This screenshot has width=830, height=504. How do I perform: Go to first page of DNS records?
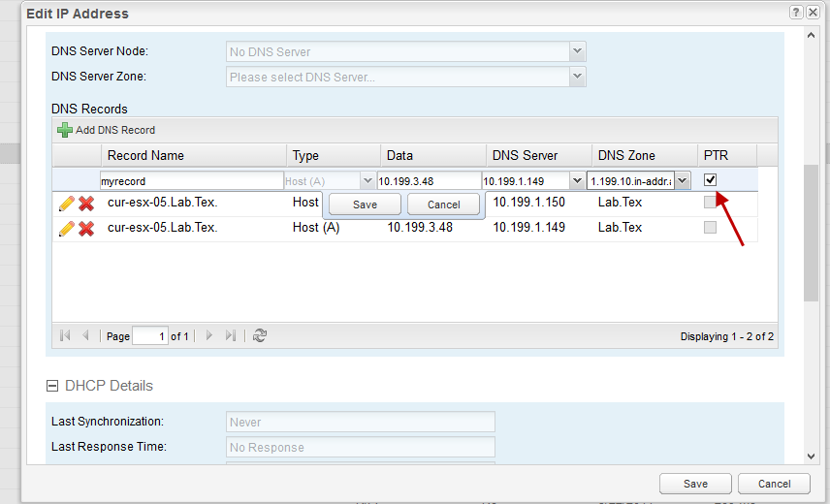[x=65, y=335]
